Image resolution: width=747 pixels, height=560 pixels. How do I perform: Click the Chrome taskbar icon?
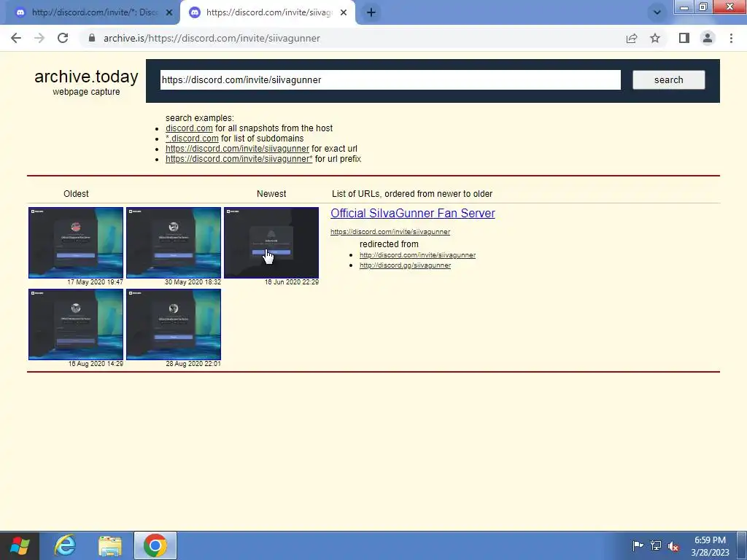[155, 545]
